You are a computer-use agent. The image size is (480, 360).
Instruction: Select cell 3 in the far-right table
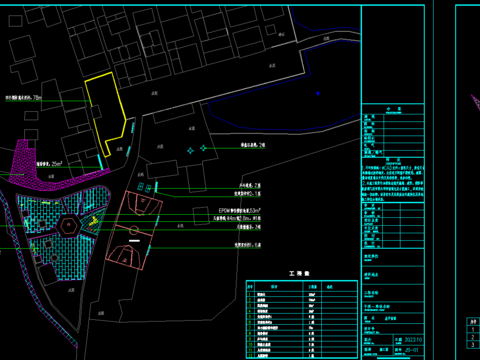coord(473,345)
